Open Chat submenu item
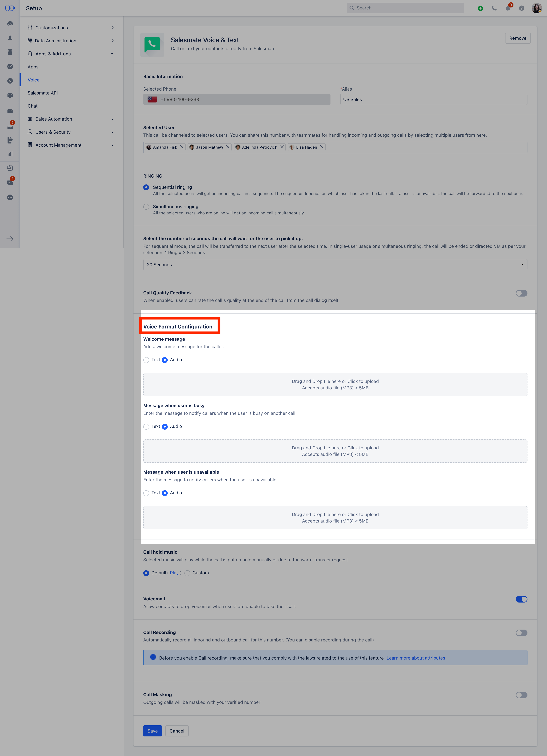The height and width of the screenshot is (756, 547). (x=33, y=106)
